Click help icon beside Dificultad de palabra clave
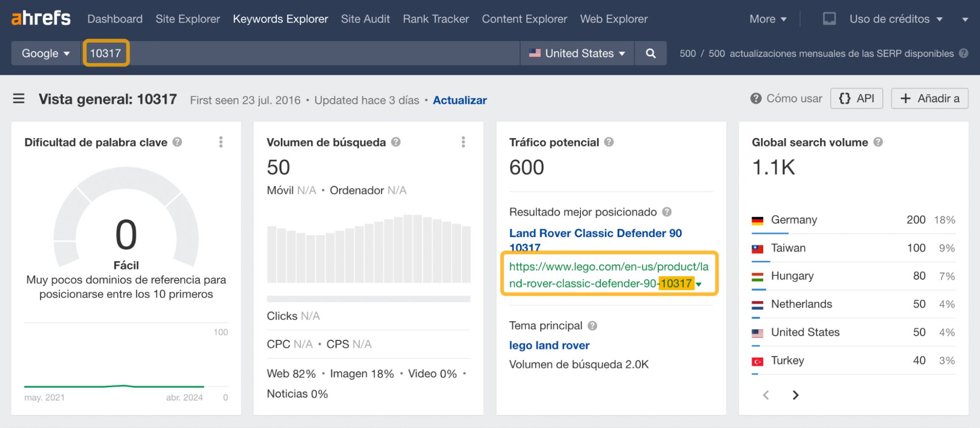This screenshot has width=980, height=428. (x=177, y=142)
